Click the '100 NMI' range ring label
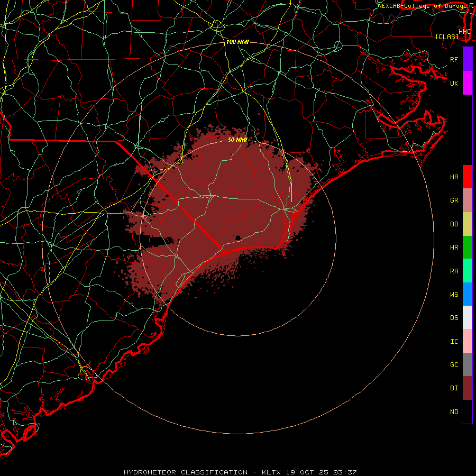 237,42
